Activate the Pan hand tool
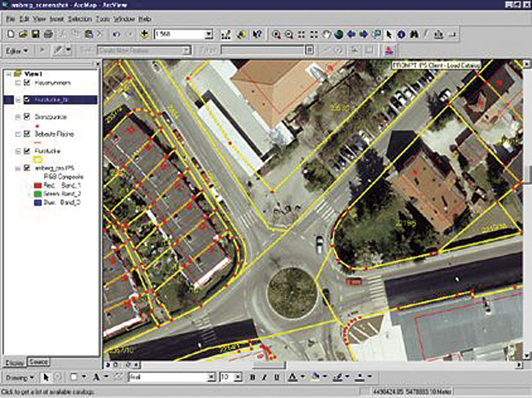532x398 pixels. [326, 35]
